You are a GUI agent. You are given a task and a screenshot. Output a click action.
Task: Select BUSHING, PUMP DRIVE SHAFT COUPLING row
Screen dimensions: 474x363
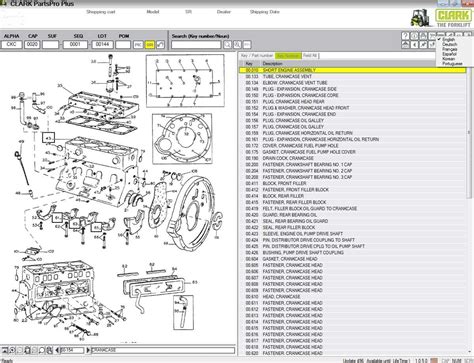point(353,253)
